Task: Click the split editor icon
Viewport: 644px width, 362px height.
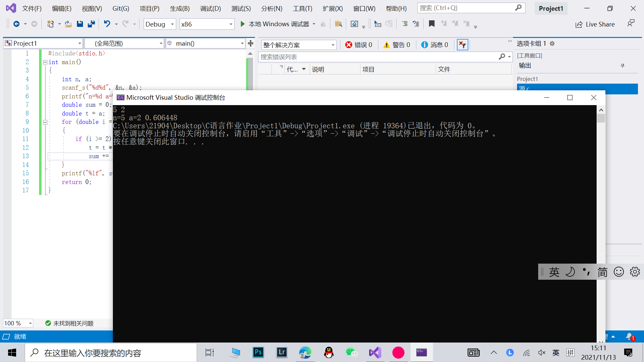Action: [x=251, y=43]
